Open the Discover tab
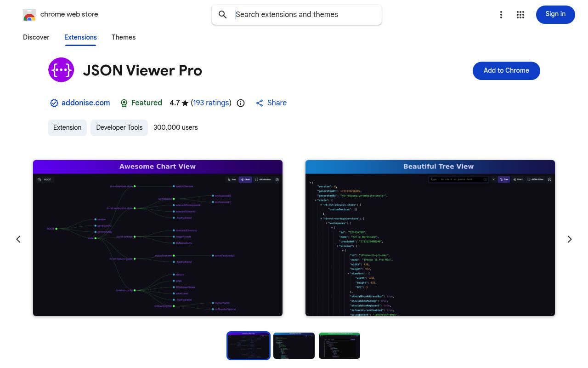 click(x=36, y=37)
